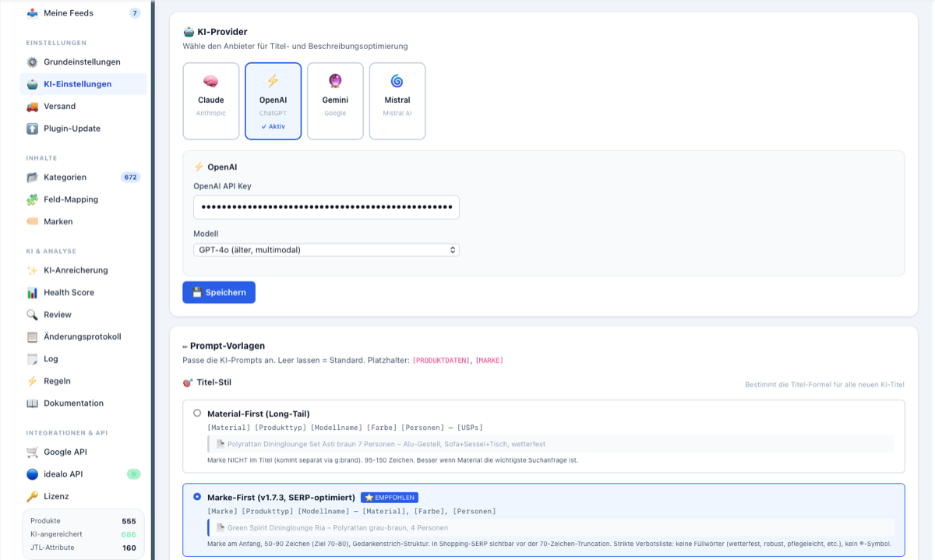Open Dokumentation in sidebar
This screenshot has width=935, height=560.
pyautogui.click(x=83, y=403)
